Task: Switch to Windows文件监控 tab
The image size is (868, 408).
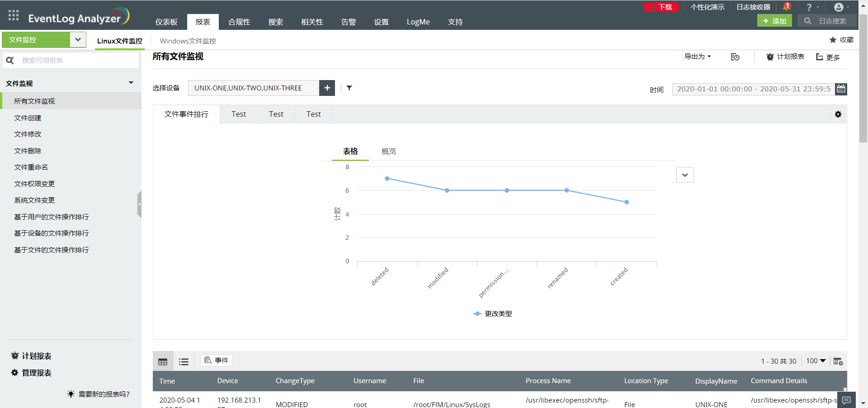Action: [188, 41]
